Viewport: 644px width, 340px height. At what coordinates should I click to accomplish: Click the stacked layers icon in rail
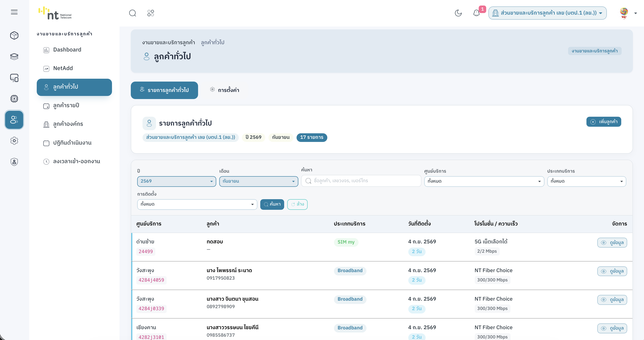[x=14, y=57]
